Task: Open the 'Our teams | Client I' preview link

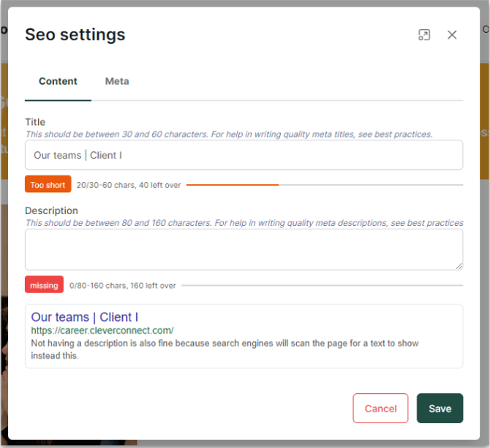Action: point(84,317)
